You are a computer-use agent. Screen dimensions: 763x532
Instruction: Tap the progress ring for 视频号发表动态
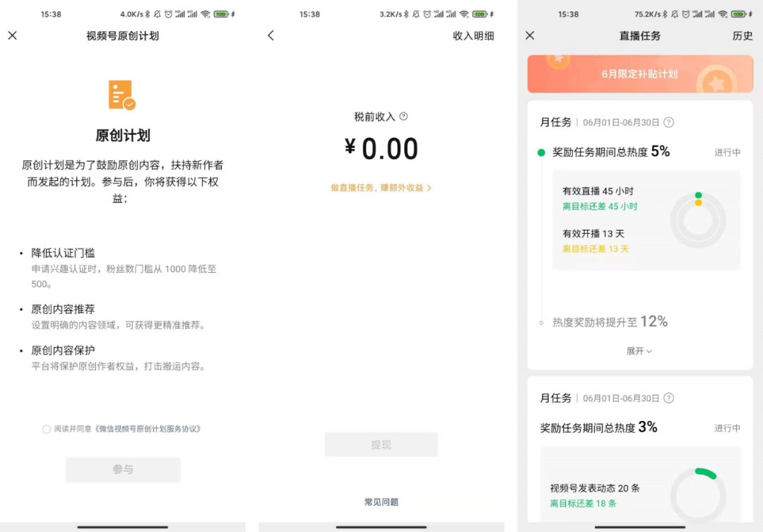click(698, 495)
